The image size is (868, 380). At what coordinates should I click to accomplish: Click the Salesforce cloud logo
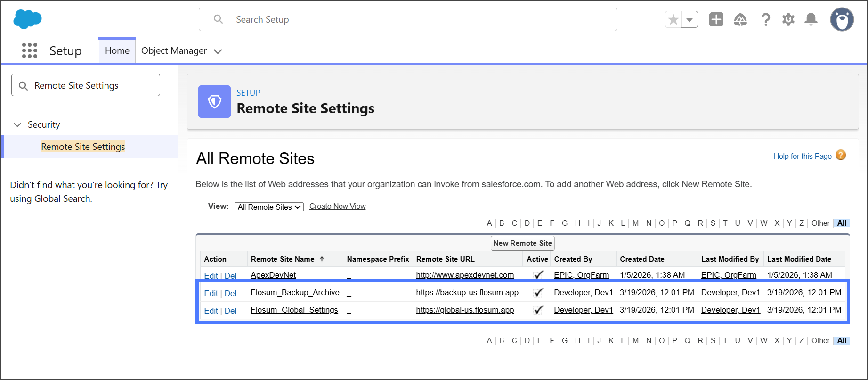28,19
